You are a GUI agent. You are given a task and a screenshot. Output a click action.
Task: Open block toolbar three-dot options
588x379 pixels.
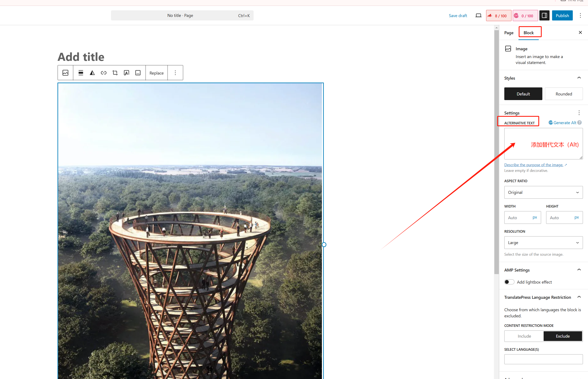coord(175,73)
